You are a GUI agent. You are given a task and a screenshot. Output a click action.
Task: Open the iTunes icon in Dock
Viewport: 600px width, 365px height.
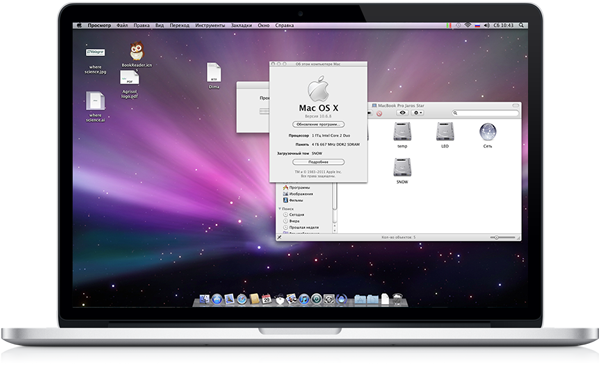(x=304, y=299)
